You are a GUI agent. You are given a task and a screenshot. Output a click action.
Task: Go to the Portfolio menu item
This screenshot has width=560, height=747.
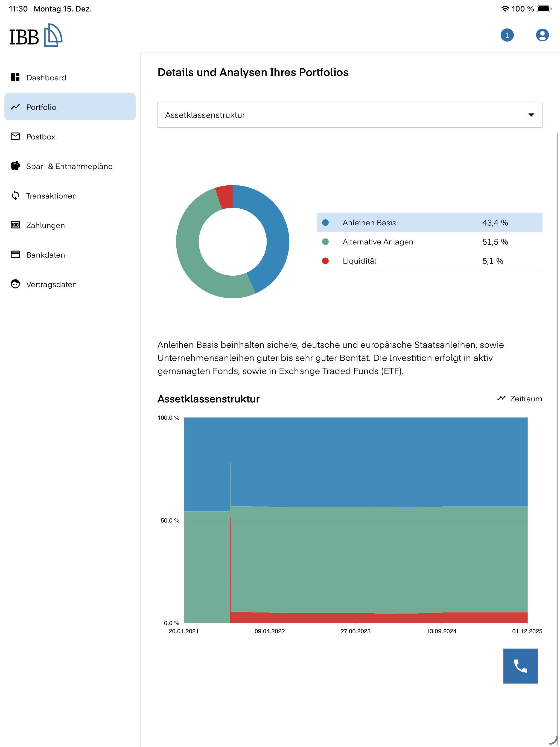tap(70, 107)
